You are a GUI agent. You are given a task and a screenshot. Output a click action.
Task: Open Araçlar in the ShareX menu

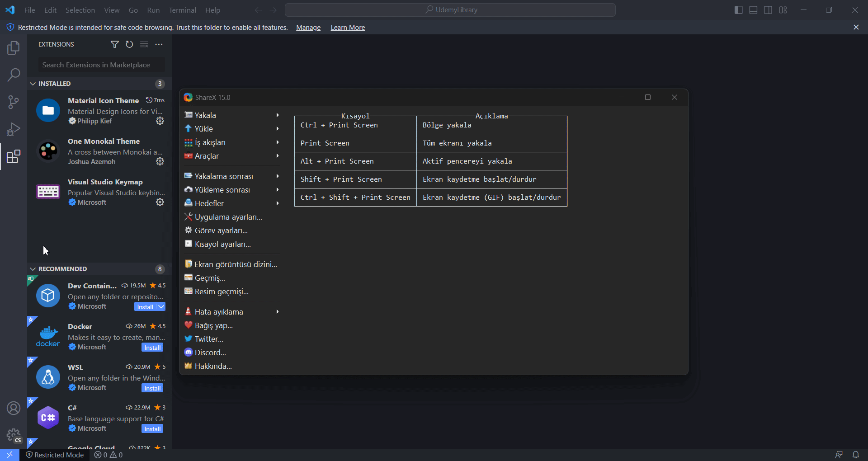tap(207, 156)
